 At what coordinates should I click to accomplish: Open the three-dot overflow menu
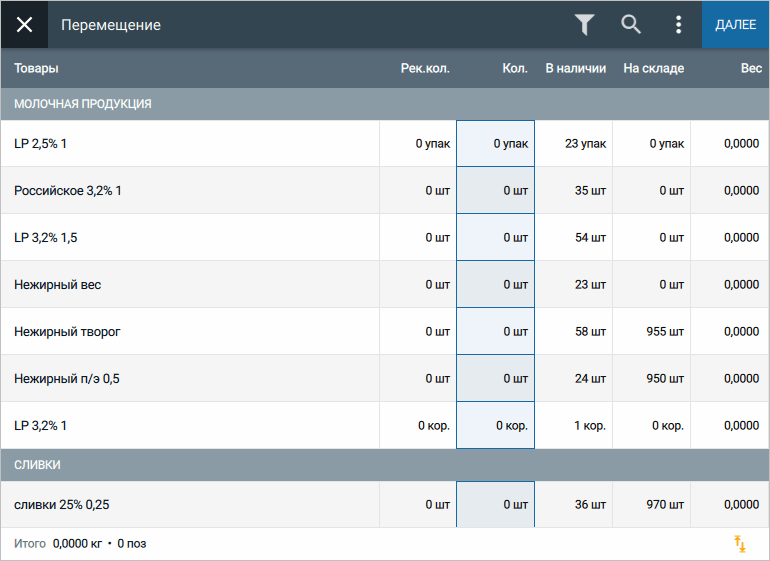[x=678, y=25]
